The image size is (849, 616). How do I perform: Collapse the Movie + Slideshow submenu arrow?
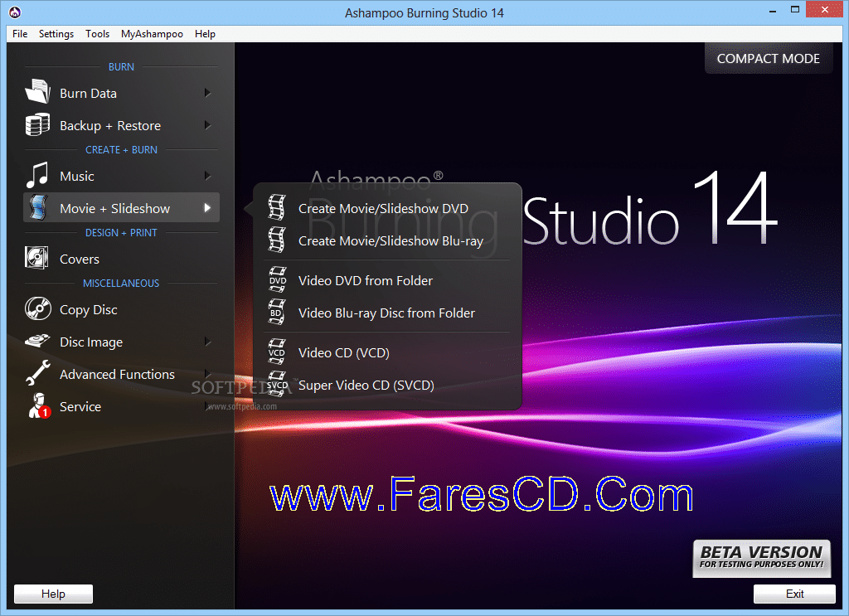coord(207,208)
